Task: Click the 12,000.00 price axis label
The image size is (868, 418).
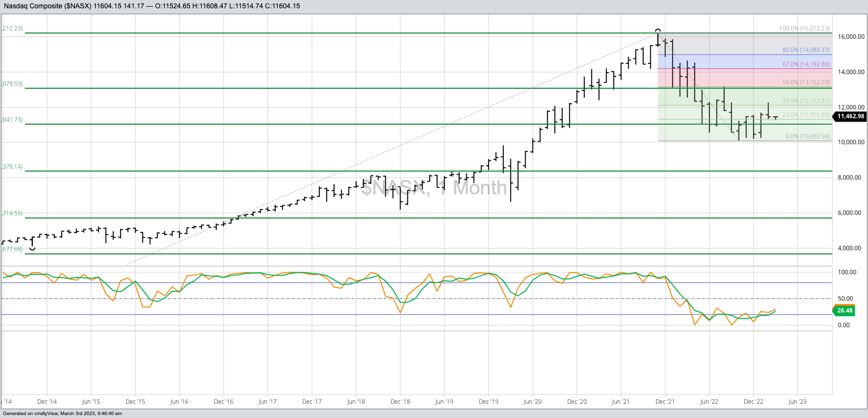Action: click(x=851, y=107)
